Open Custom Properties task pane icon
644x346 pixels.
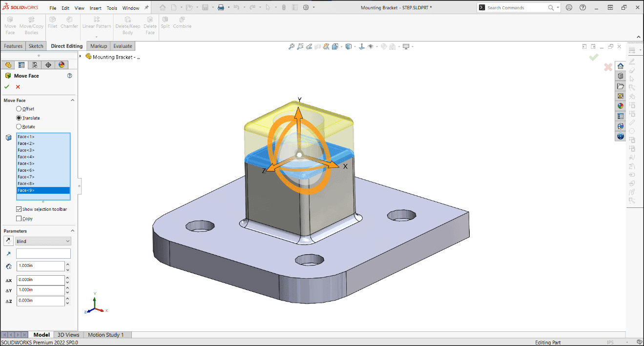[x=621, y=116]
